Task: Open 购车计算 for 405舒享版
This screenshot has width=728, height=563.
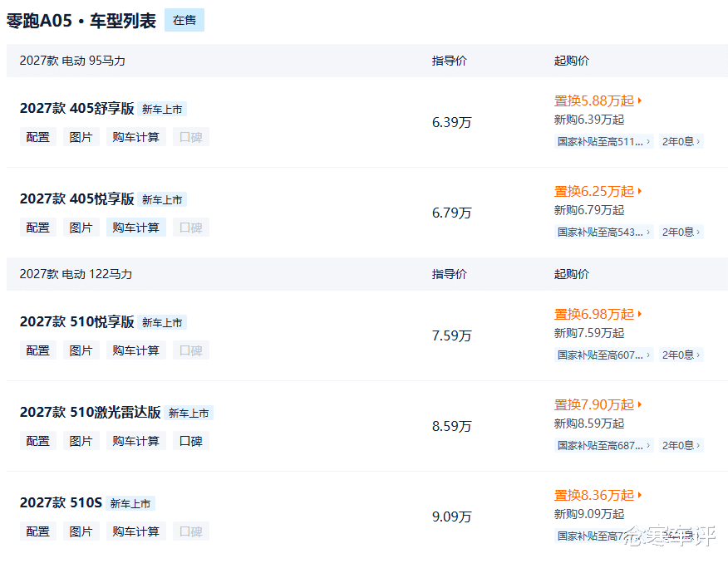Action: click(136, 137)
